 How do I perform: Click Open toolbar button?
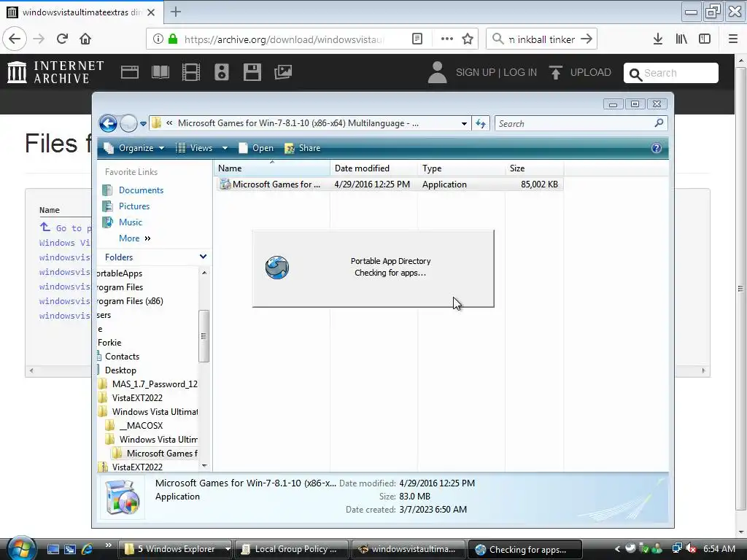(x=256, y=148)
